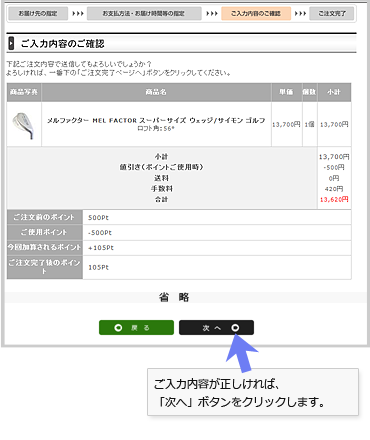The height and width of the screenshot is (440, 370).
Task: Click the red total amount 13,620円
Action: coord(334,199)
